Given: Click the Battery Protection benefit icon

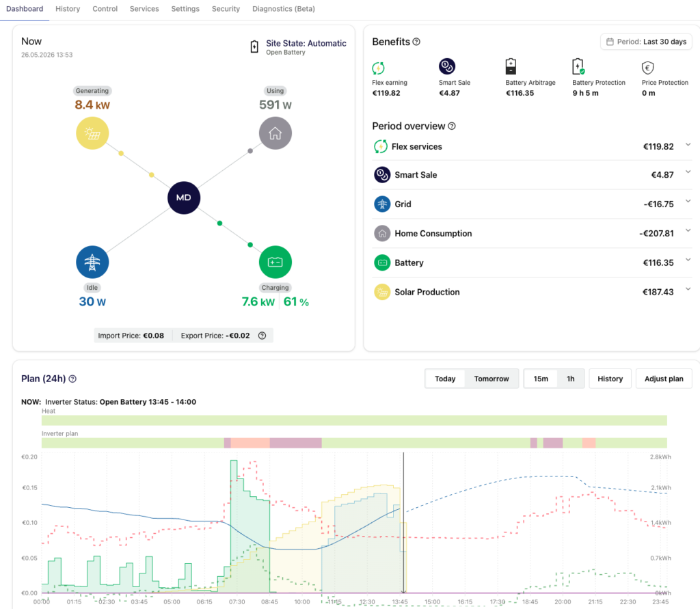Looking at the screenshot, I should pos(578,66).
